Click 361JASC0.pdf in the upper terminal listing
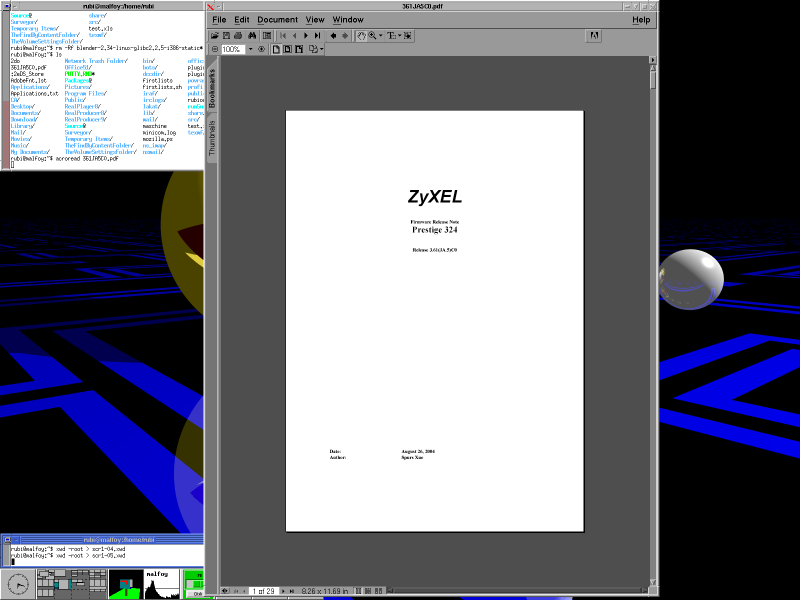The height and width of the screenshot is (600, 800). (29, 67)
